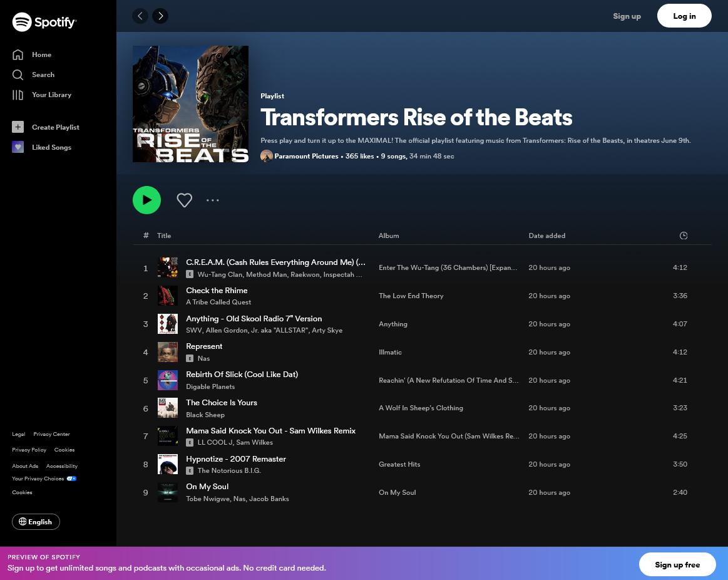Open Cookies link beside Privacy Policy

[x=64, y=450]
